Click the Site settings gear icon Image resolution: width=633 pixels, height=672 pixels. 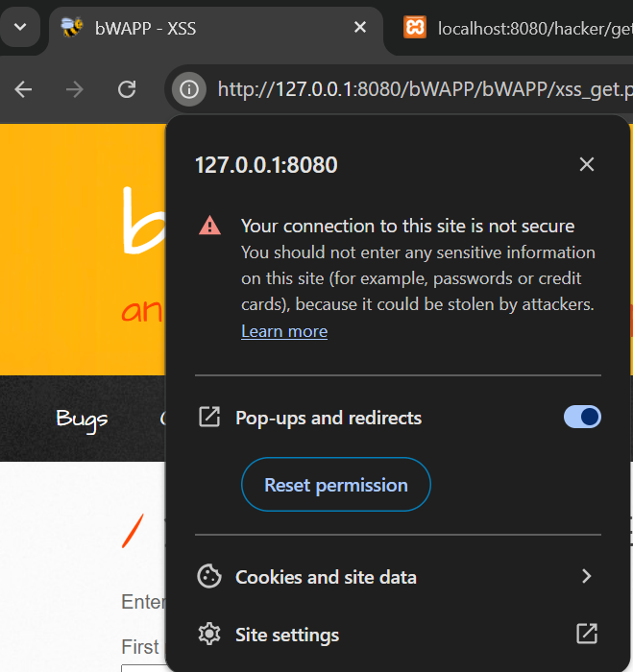coord(208,635)
